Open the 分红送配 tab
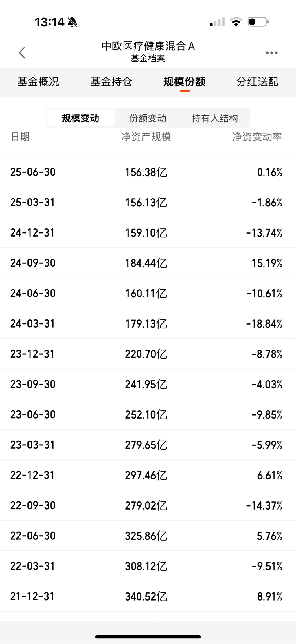 coord(257,82)
